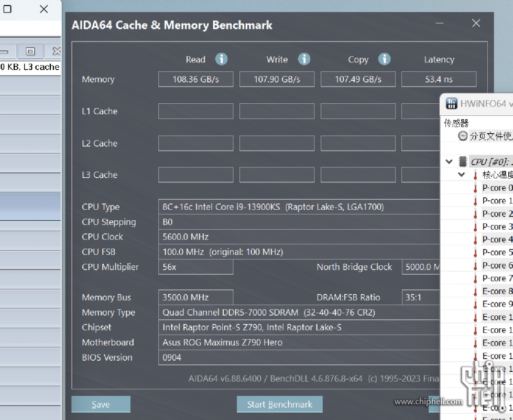
Task: Click the CPU Clock value 5600.0 MHz
Action: (299, 236)
